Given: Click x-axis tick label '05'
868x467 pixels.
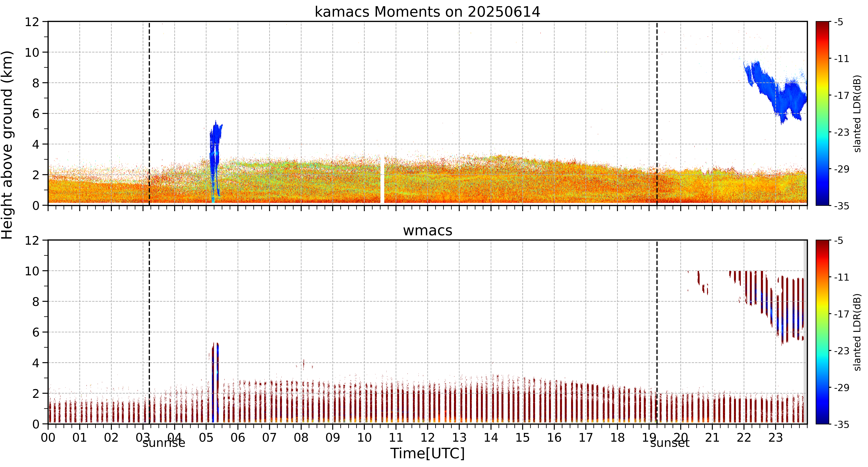Looking at the screenshot, I should point(206,438).
